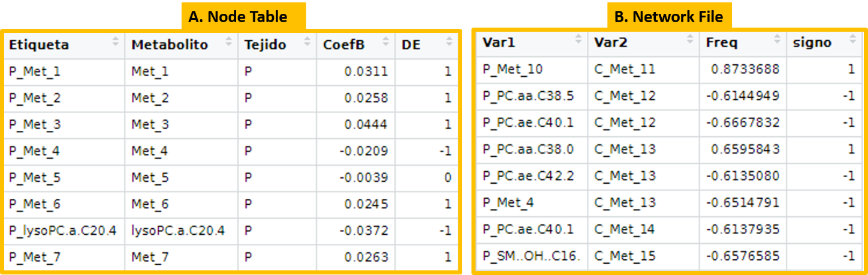The height and width of the screenshot is (275, 868).
Task: Click the Met_5 Metabolito cell
Action: [182, 178]
